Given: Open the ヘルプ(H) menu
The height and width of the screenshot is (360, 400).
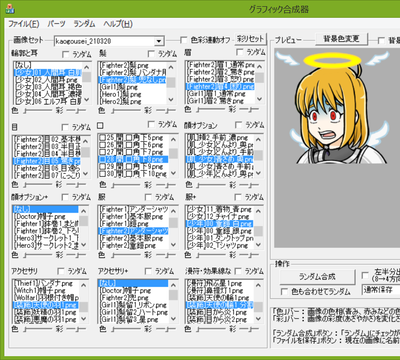Looking at the screenshot, I should [x=118, y=24].
